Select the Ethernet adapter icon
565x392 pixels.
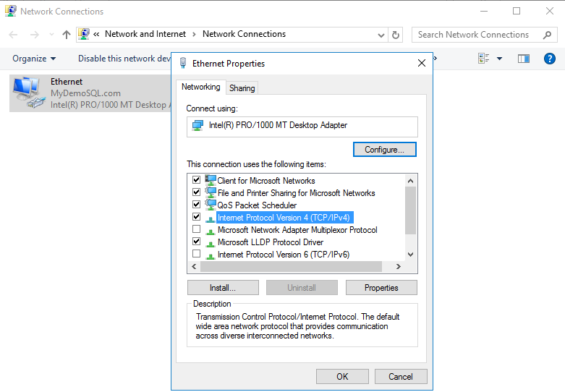click(27, 94)
